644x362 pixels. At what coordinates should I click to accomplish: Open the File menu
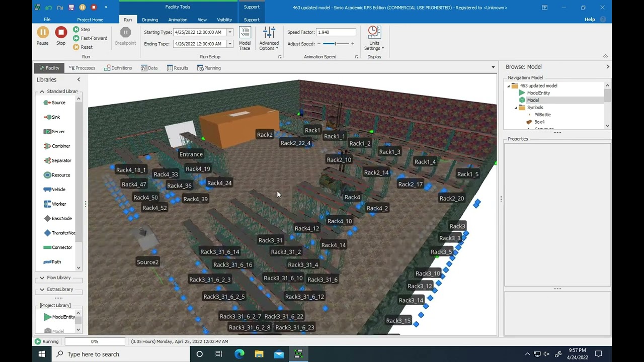tap(47, 20)
